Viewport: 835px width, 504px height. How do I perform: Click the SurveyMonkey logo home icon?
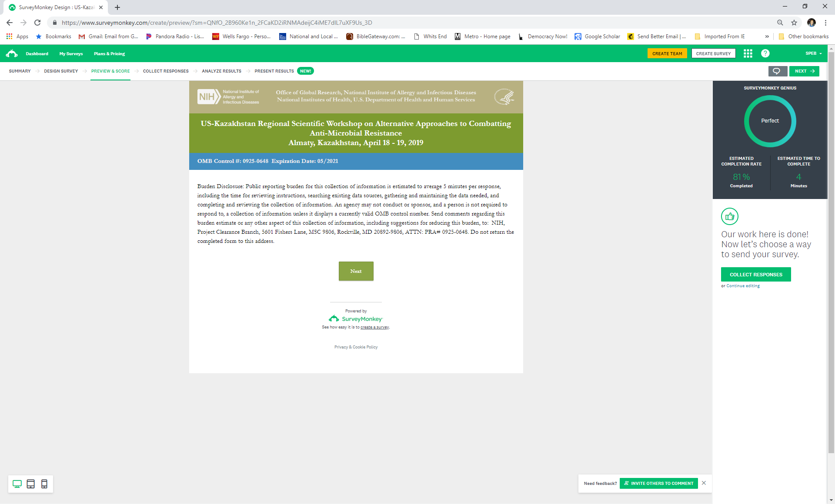pos(12,53)
